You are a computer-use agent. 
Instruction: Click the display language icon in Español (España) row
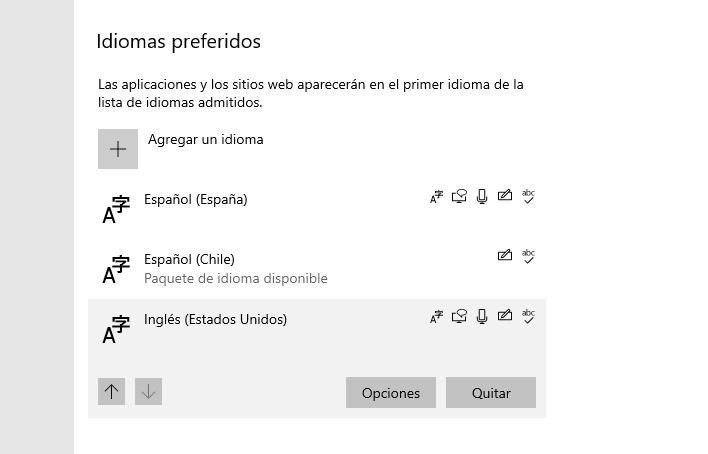coord(436,197)
